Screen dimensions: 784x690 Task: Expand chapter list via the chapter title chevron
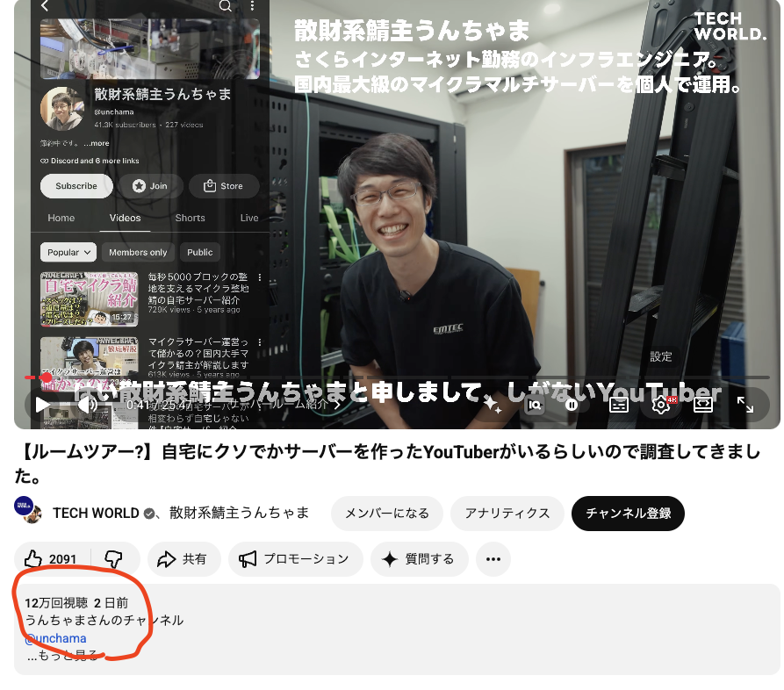[337, 405]
